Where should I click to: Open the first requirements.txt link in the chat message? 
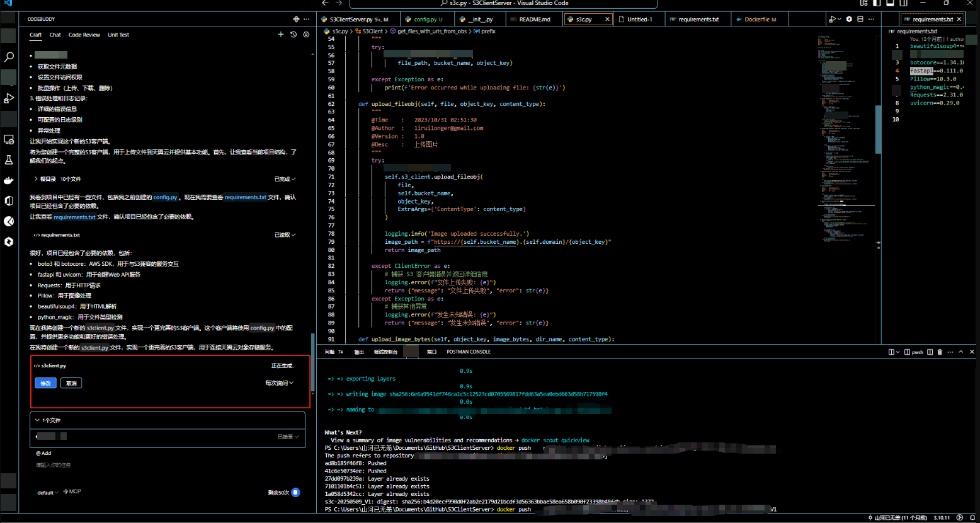click(245, 197)
